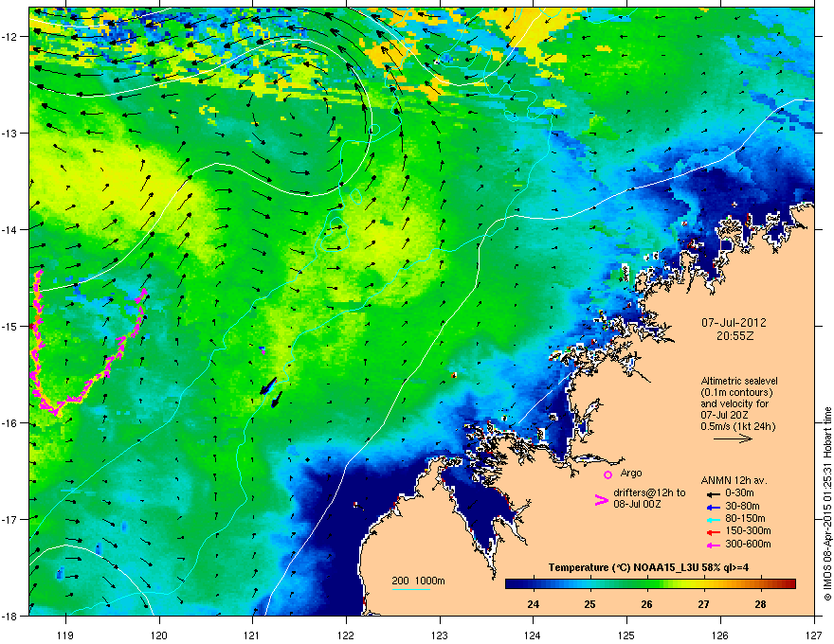Click the vertical IMOS Hobart time copyright text

827,504
